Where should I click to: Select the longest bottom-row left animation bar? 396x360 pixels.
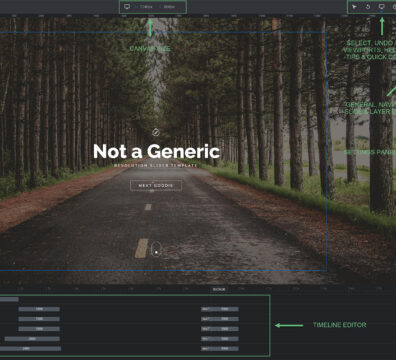click(30, 349)
